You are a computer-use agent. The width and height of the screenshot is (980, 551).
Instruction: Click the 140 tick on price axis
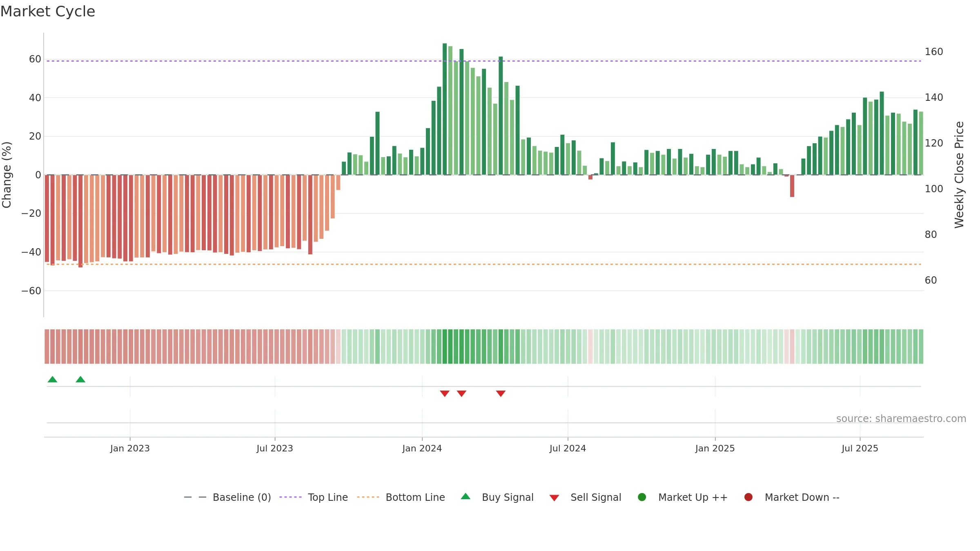point(934,98)
